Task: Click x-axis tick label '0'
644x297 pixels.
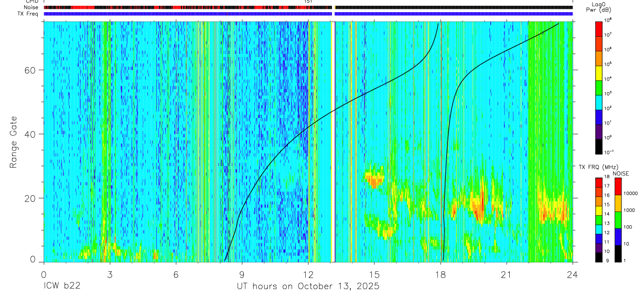Action: pos(44,274)
